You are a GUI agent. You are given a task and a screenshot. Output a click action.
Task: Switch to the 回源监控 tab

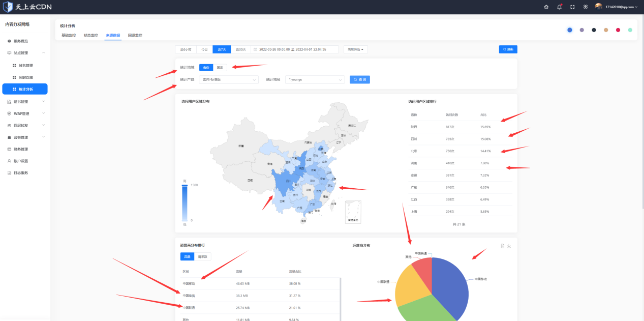point(135,36)
